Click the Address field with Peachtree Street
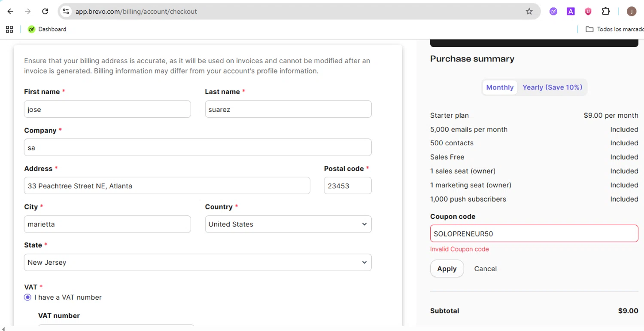The image size is (644, 331). pyautogui.click(x=167, y=186)
